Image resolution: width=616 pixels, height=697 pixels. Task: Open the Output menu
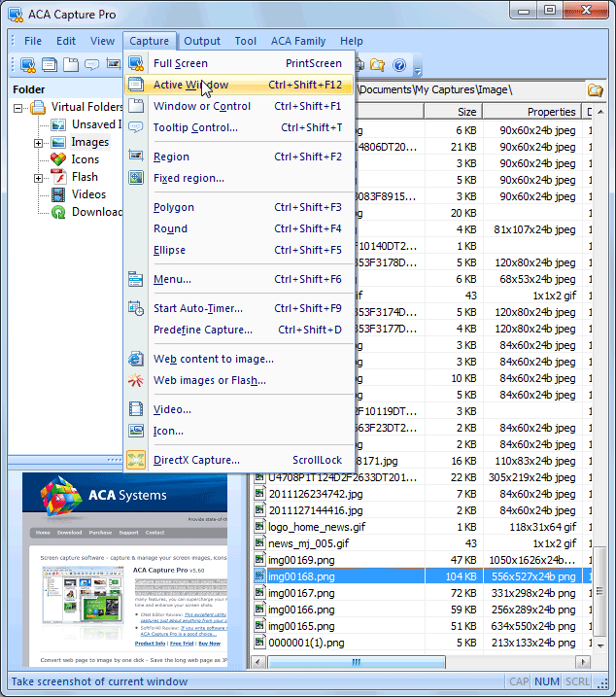pyautogui.click(x=202, y=41)
